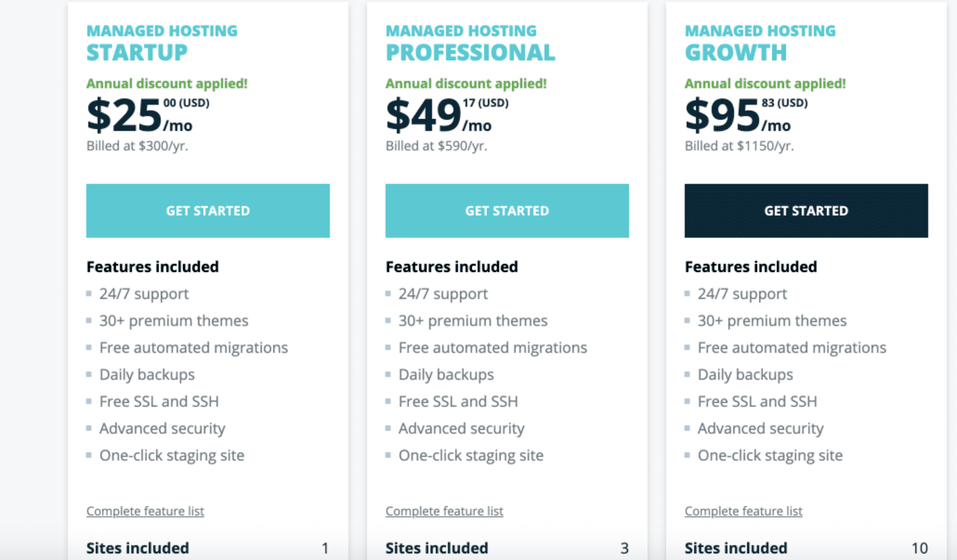
Task: Click the dark GET STARTED button for Growth
Action: click(806, 210)
